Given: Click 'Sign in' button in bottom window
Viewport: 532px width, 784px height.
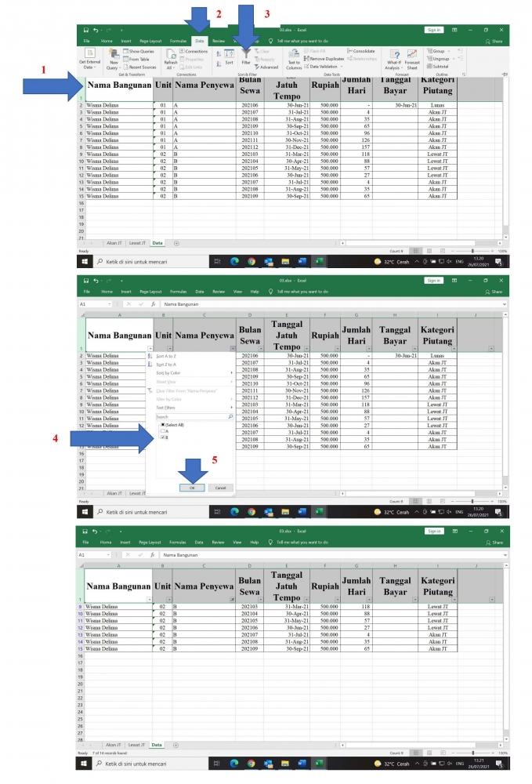Looking at the screenshot, I should pos(433,531).
